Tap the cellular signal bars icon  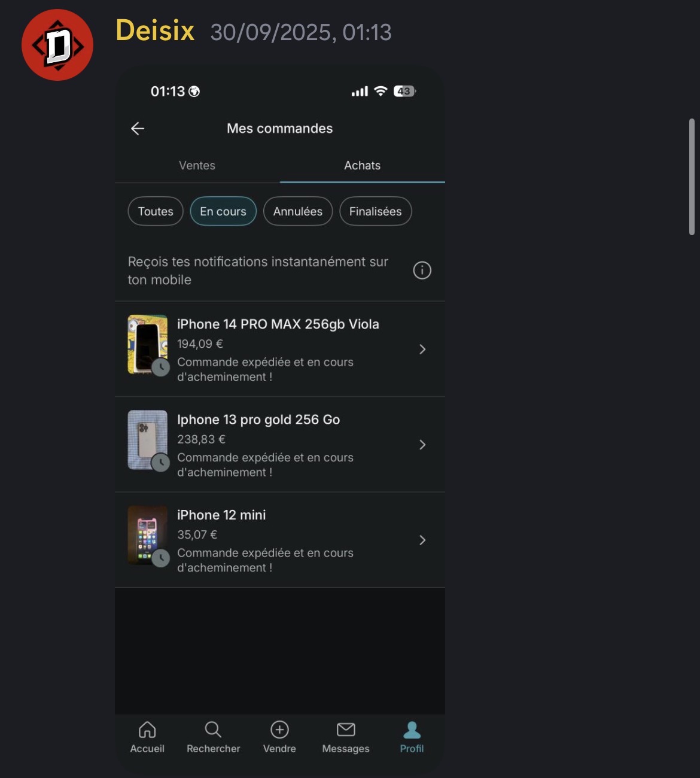pyautogui.click(x=360, y=92)
